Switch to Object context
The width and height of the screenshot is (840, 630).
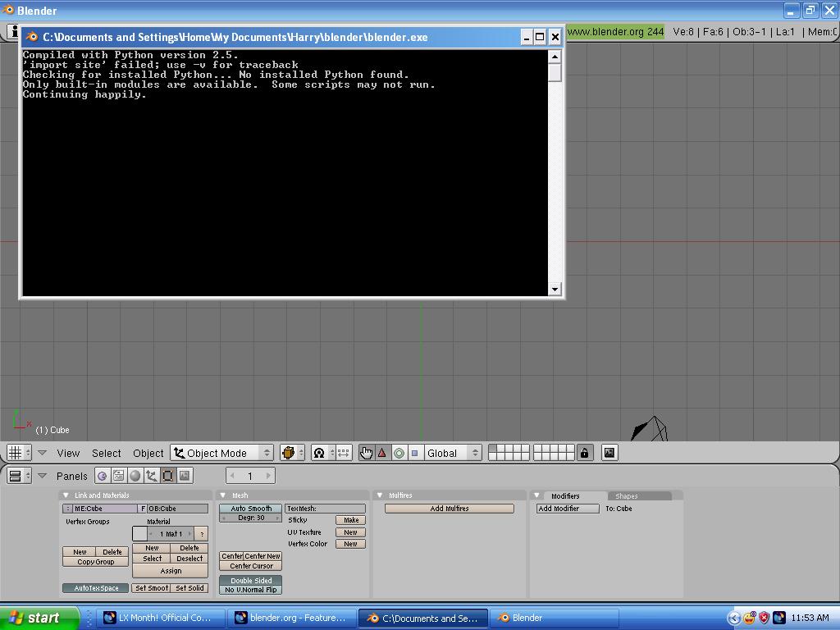tap(152, 476)
